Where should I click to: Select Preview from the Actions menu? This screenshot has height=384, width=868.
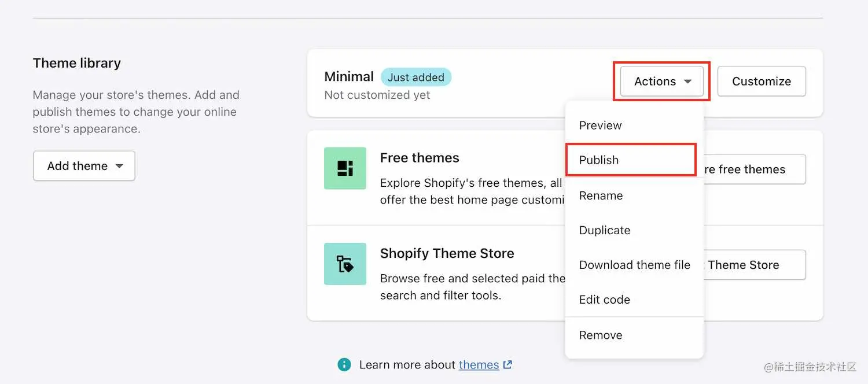[600, 125]
